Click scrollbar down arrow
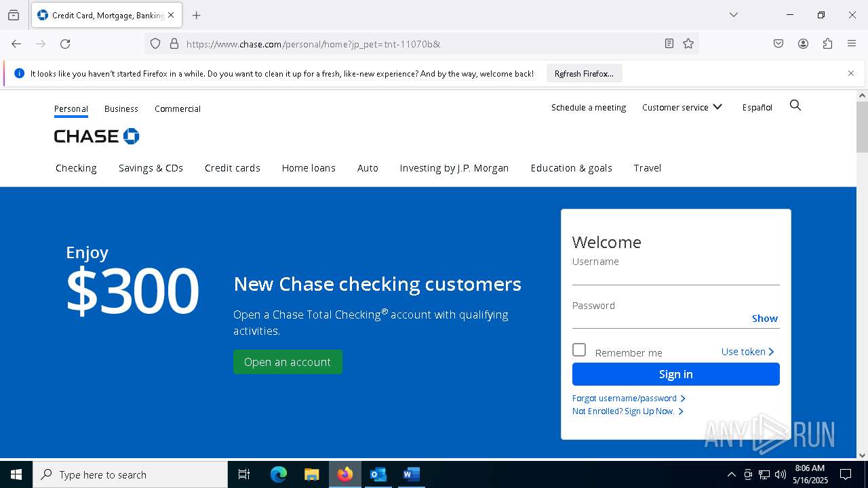The image size is (868, 488). (863, 455)
